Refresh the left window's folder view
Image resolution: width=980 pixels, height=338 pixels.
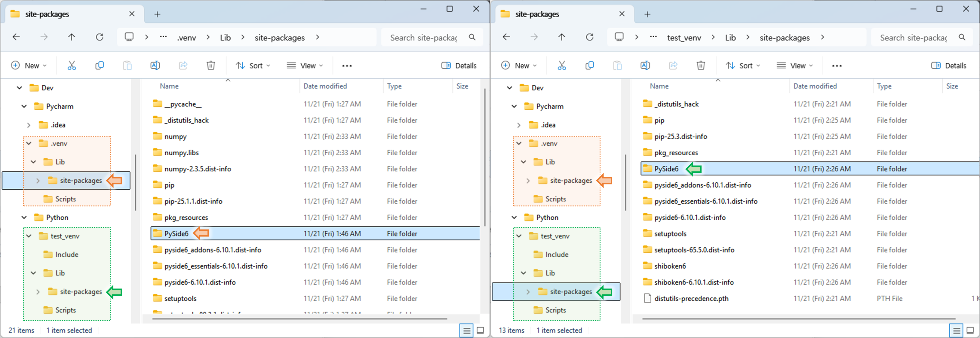(100, 37)
